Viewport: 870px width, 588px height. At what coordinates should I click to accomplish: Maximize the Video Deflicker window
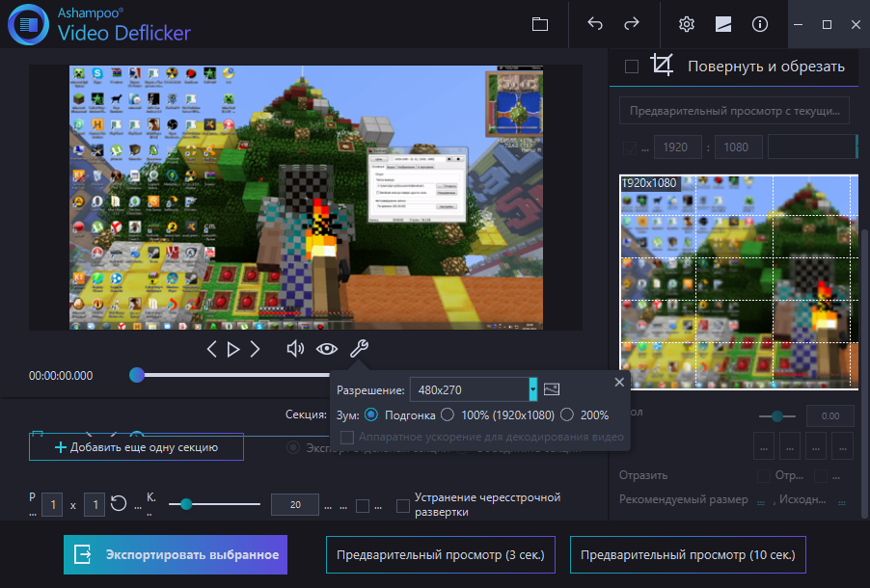click(827, 24)
